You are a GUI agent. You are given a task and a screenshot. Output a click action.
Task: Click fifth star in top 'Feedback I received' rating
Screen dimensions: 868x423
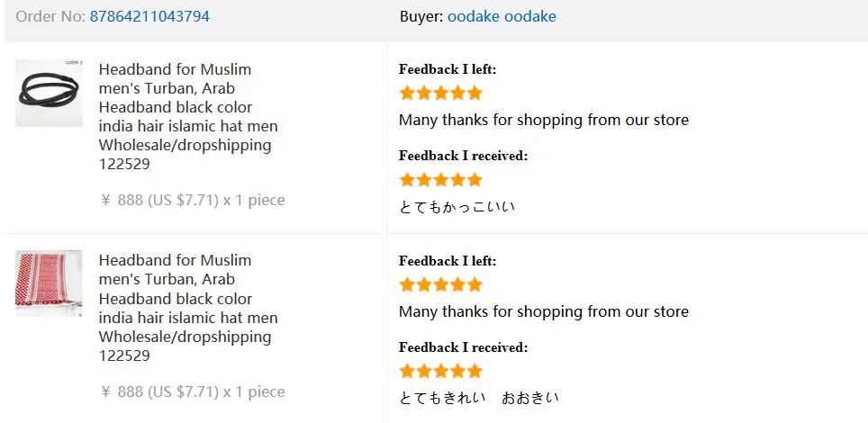(x=475, y=179)
